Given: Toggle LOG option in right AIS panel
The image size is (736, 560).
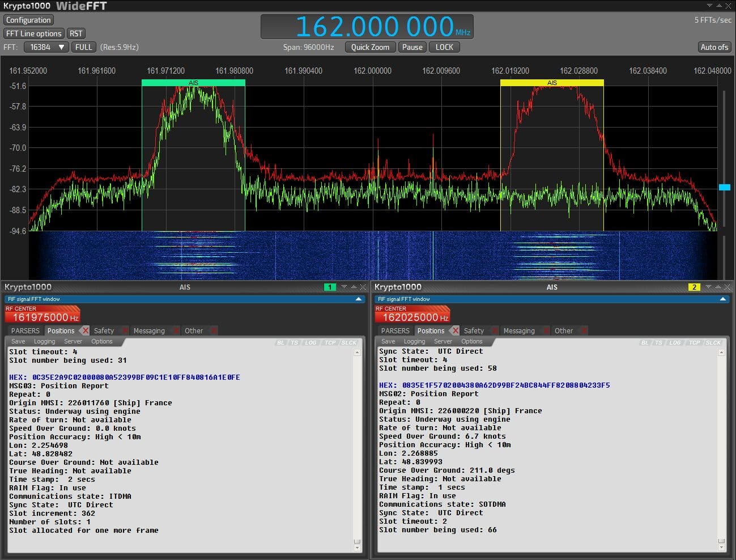Looking at the screenshot, I should 675,342.
